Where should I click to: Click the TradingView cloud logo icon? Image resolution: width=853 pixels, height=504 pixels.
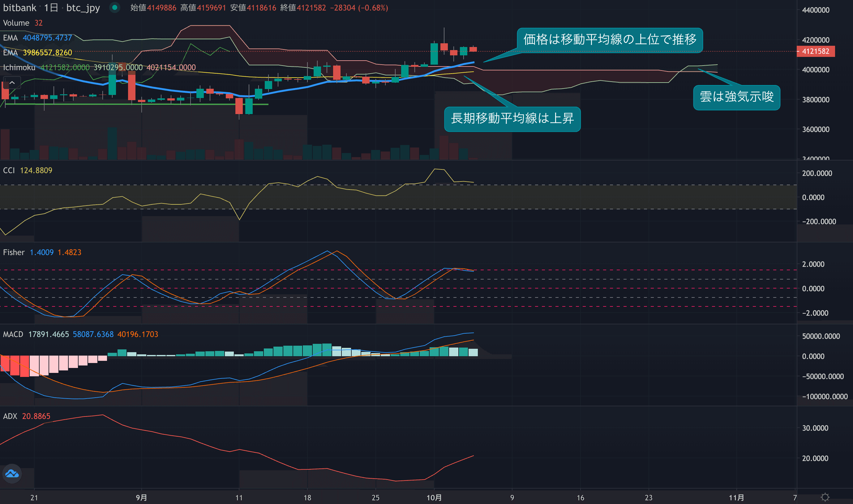pyautogui.click(x=12, y=473)
